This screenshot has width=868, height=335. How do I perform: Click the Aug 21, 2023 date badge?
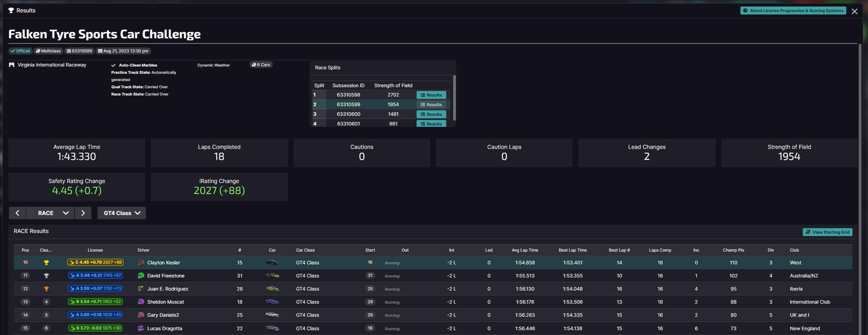pyautogui.click(x=123, y=51)
